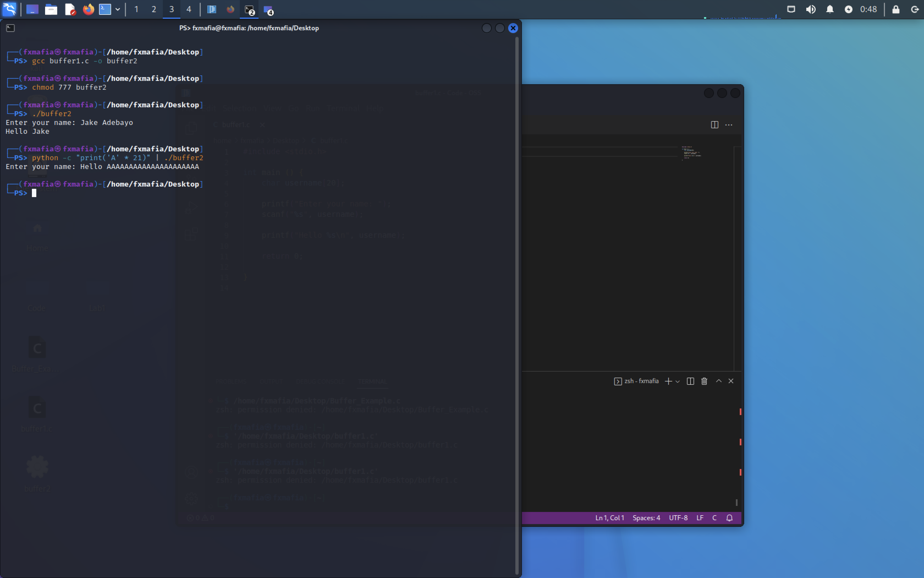Image resolution: width=924 pixels, height=578 pixels.
Task: Change end of line sequence LF
Action: point(700,518)
